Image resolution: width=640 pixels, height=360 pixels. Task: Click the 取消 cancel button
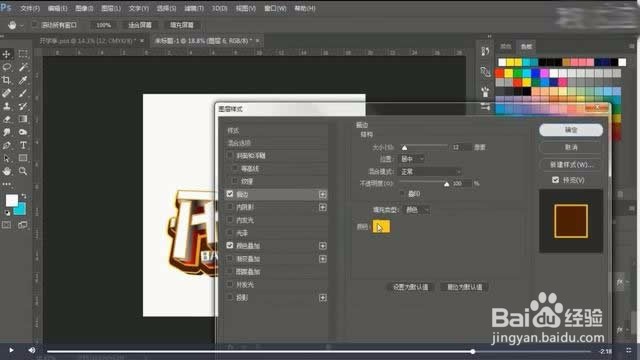pos(571,147)
